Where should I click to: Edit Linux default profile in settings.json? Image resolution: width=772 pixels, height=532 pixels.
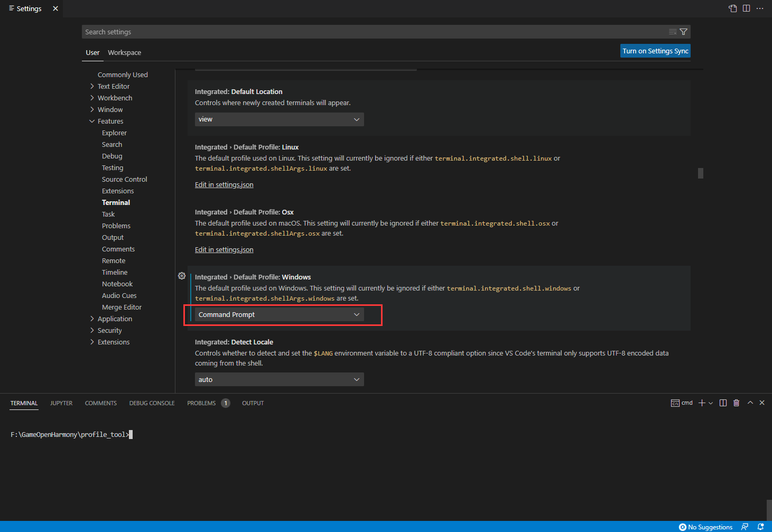[x=224, y=185]
